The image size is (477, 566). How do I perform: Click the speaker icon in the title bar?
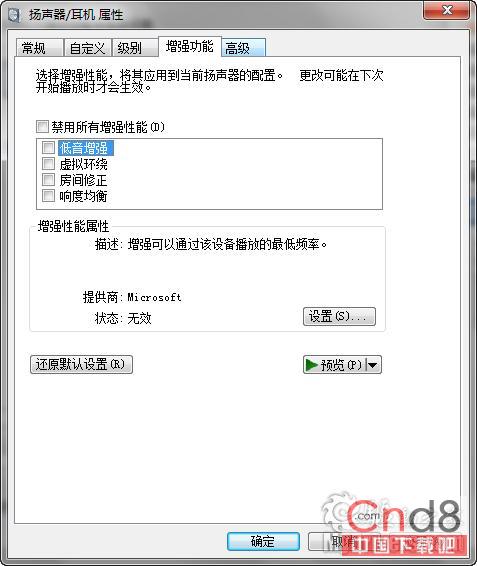(x=14, y=16)
